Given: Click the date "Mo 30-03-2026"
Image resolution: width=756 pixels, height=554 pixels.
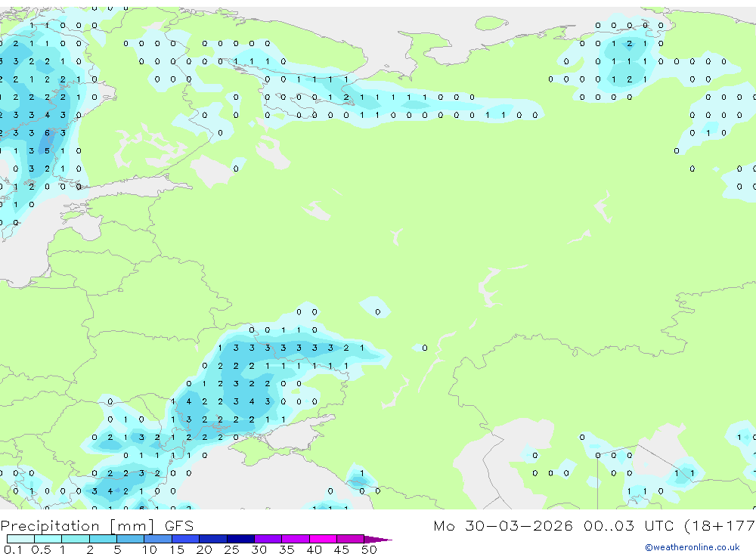Looking at the screenshot, I should pos(503,526).
